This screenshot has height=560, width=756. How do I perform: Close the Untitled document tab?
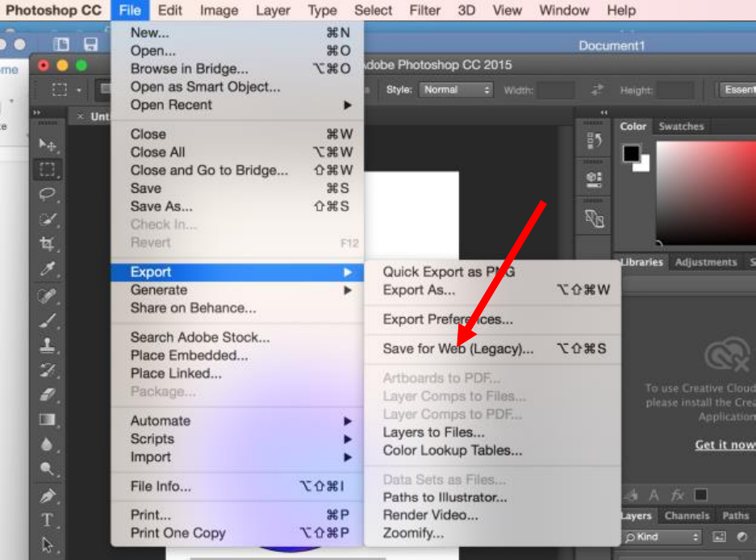point(80,116)
